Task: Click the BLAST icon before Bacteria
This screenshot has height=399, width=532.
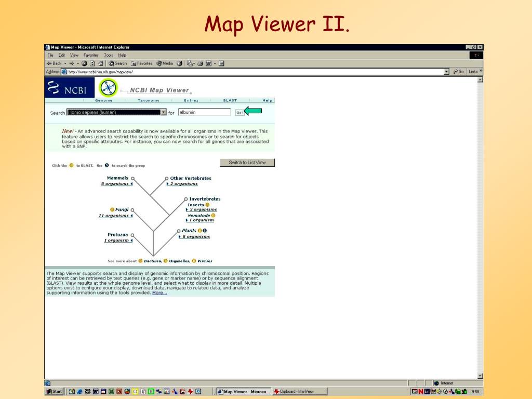Action: 140,261
